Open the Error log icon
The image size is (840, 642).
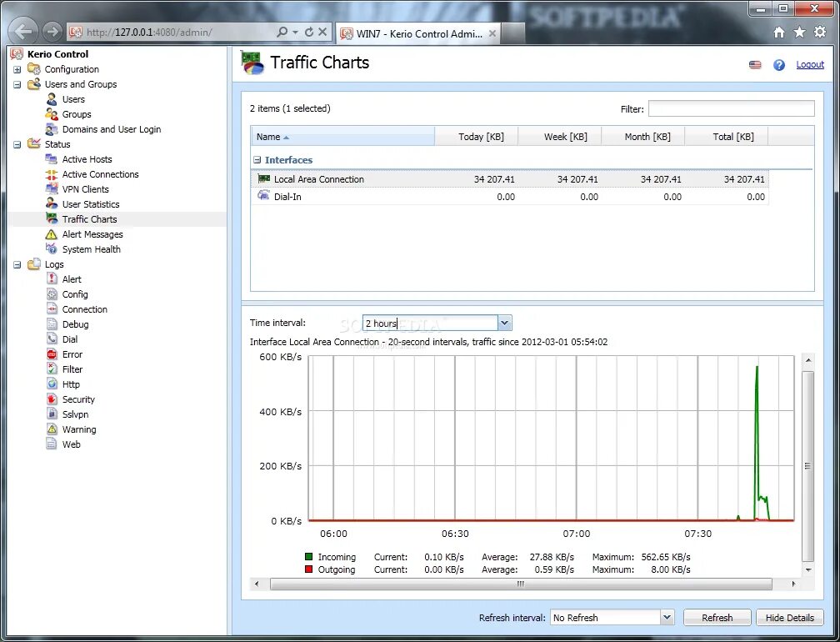[52, 354]
